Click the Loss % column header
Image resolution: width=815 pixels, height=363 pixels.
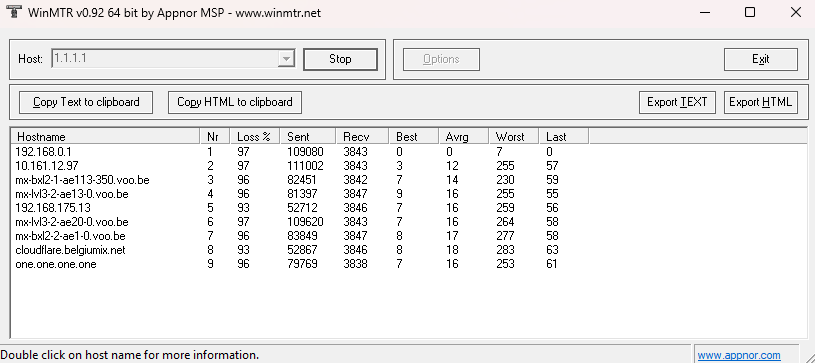[x=255, y=137]
